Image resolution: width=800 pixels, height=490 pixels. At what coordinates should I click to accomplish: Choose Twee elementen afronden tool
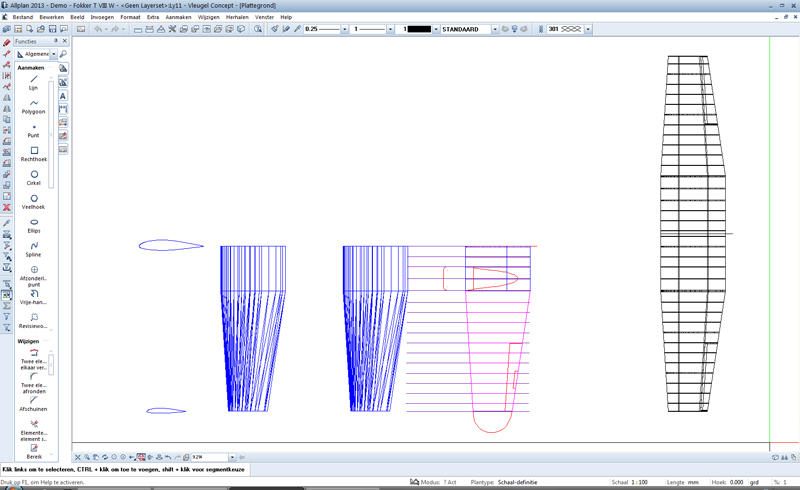[33, 383]
